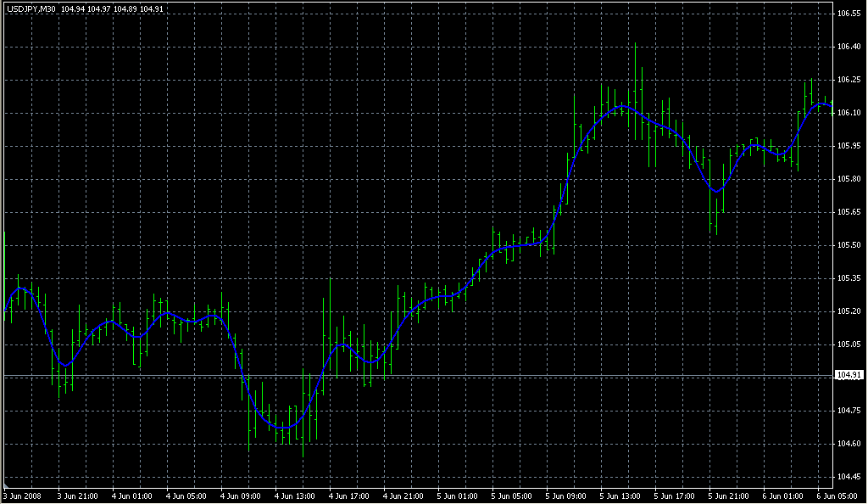
Task: Click the 3 Jun 2008 date label
Action: 23,496
